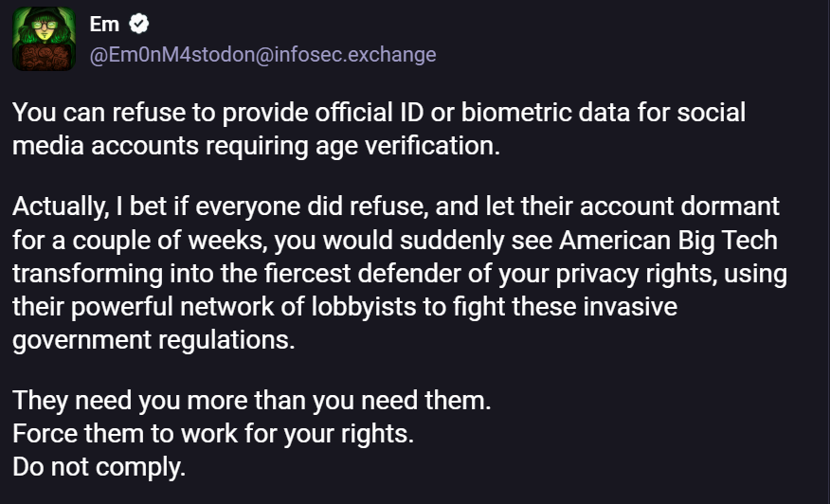The image size is (830, 504).
Task: Click the words "government regulations"
Action: click(153, 341)
